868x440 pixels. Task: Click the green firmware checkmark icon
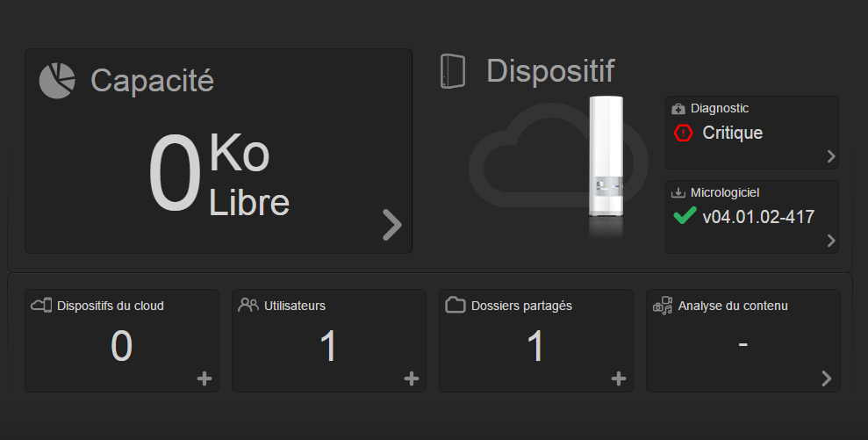(684, 216)
